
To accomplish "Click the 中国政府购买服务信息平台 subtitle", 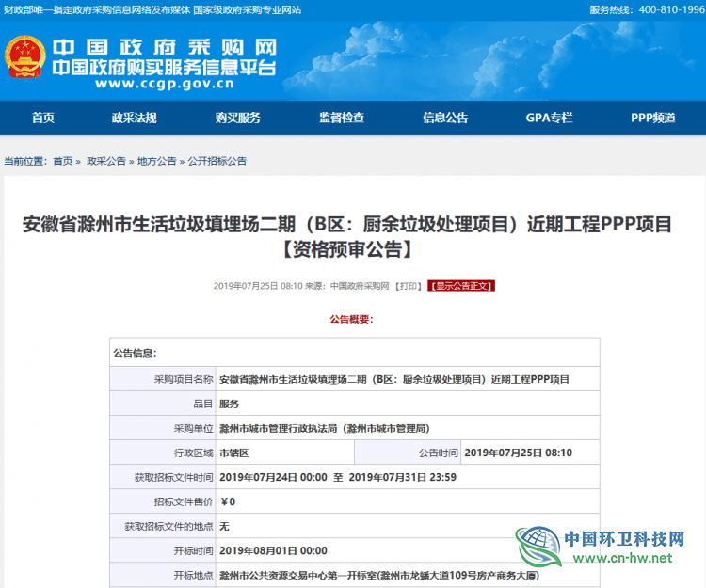I will [x=164, y=68].
